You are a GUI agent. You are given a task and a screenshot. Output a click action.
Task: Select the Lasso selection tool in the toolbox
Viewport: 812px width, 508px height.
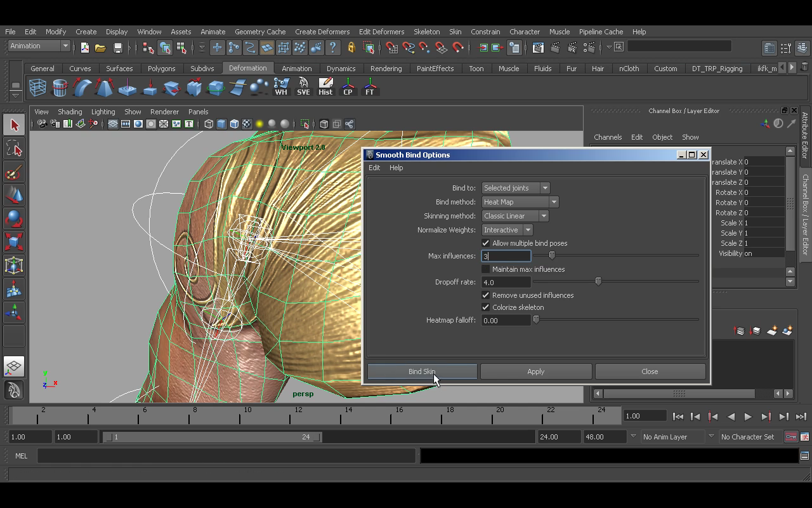(x=14, y=148)
